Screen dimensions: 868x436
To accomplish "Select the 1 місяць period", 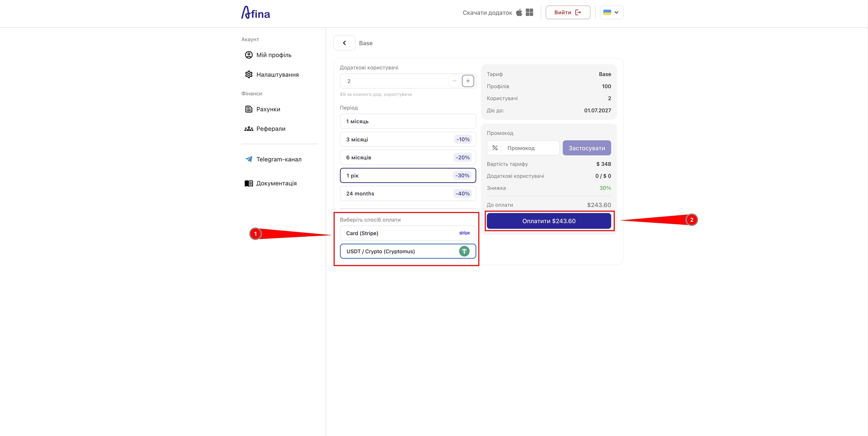I will coord(408,121).
